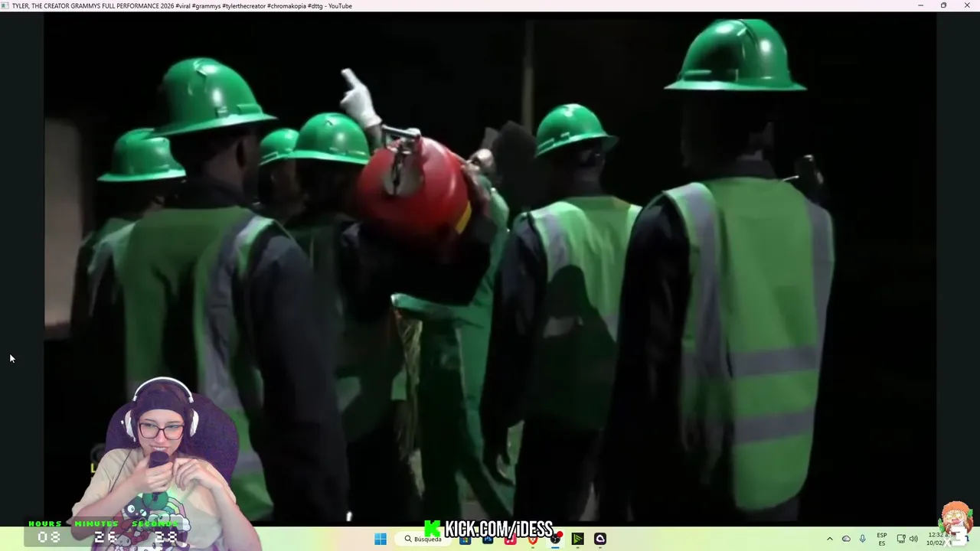The image size is (980, 551).
Task: Open the Photoshop taskbar icon
Action: tap(487, 539)
